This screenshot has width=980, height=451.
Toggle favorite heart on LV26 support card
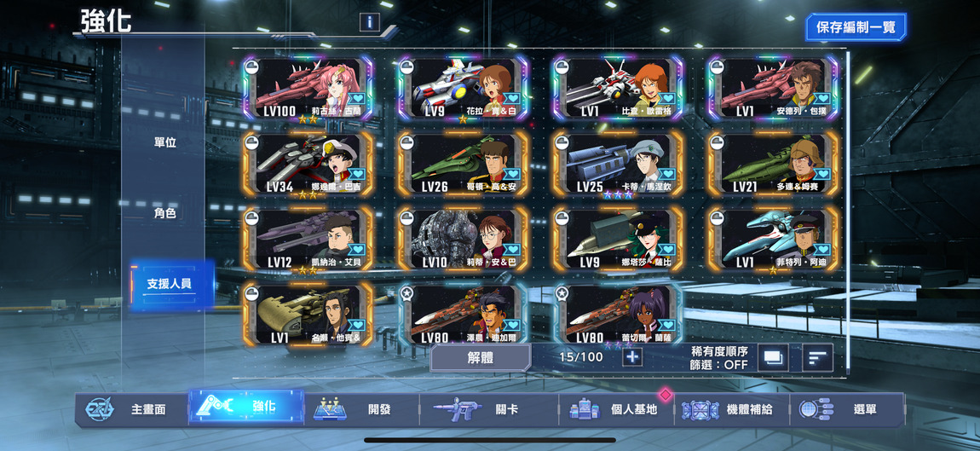(x=511, y=174)
